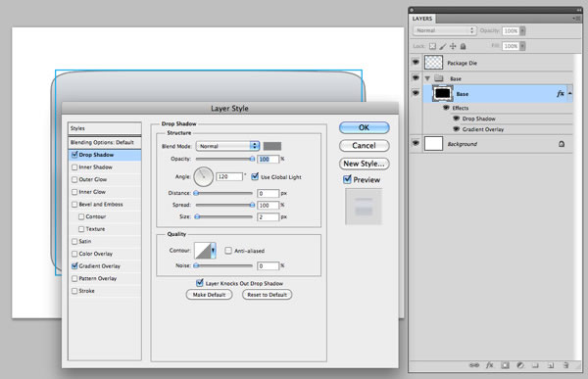This screenshot has height=379, width=588.
Task: Hide the Background layer
Action: point(416,143)
